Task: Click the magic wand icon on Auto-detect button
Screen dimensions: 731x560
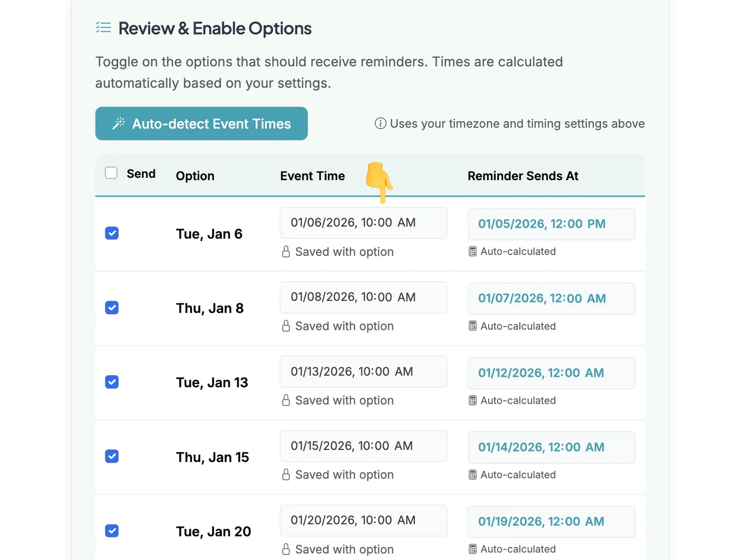Action: (x=119, y=124)
